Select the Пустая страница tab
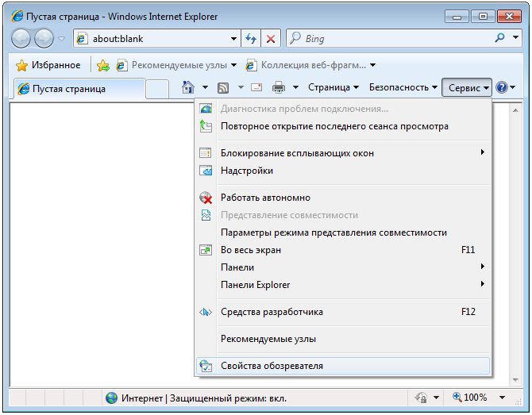This screenshot has width=532, height=415. (x=80, y=89)
